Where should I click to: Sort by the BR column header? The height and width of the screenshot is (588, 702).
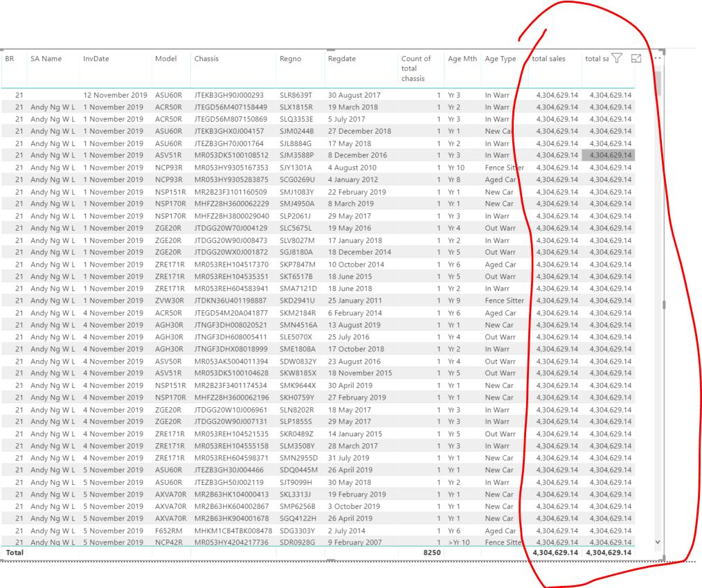pyautogui.click(x=10, y=59)
